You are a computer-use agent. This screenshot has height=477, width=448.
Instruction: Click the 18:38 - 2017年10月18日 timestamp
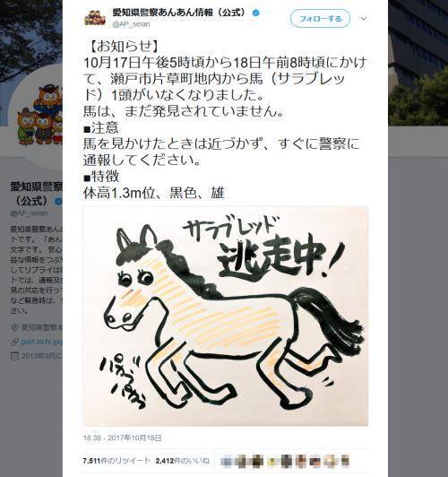(122, 438)
